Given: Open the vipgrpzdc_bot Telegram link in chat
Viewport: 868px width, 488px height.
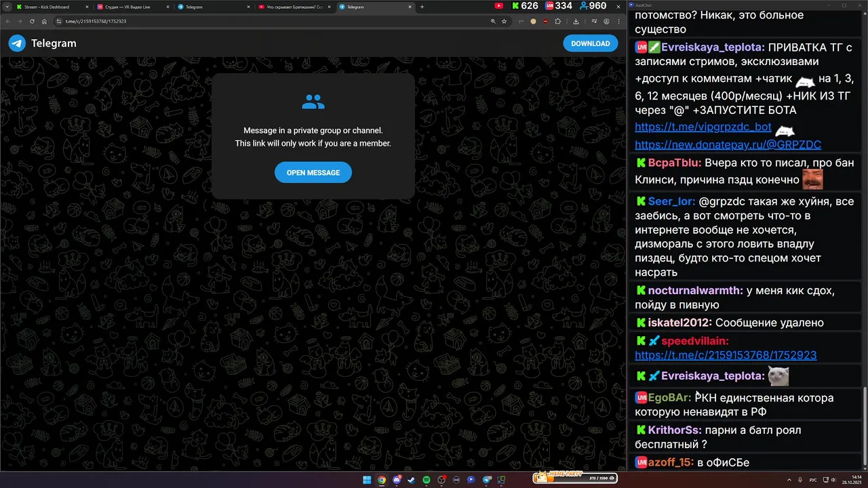Looking at the screenshot, I should point(703,127).
